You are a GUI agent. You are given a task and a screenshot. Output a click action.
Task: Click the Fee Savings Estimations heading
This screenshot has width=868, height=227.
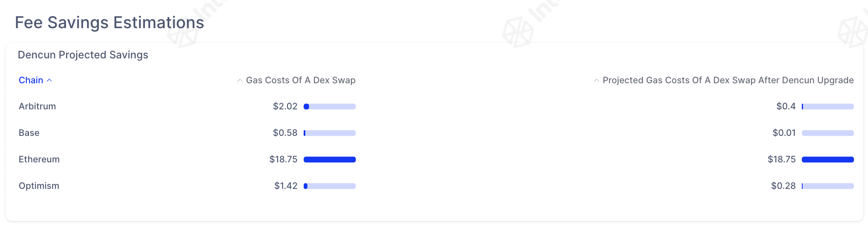pyautogui.click(x=110, y=22)
